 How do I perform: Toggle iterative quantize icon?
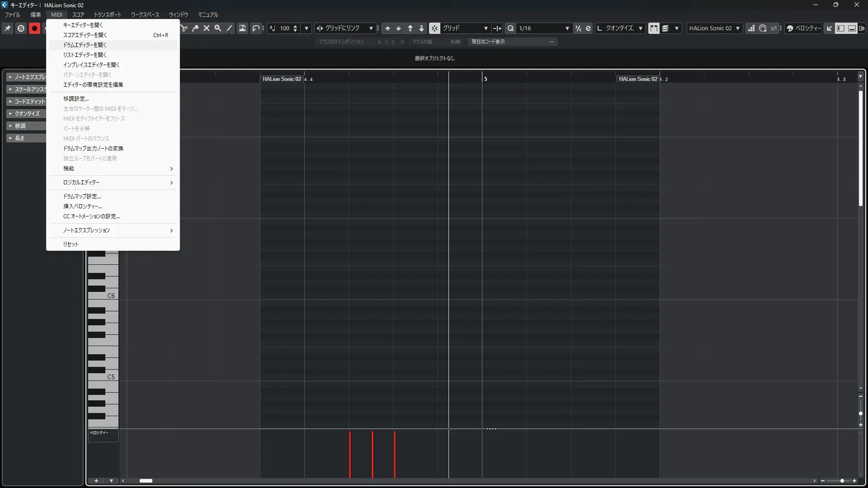[x=578, y=28]
